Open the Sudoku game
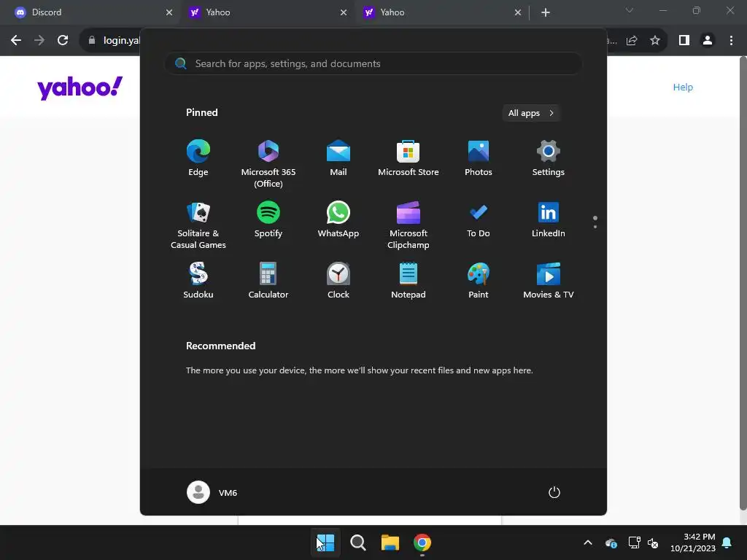Image resolution: width=747 pixels, height=560 pixels. point(198,281)
